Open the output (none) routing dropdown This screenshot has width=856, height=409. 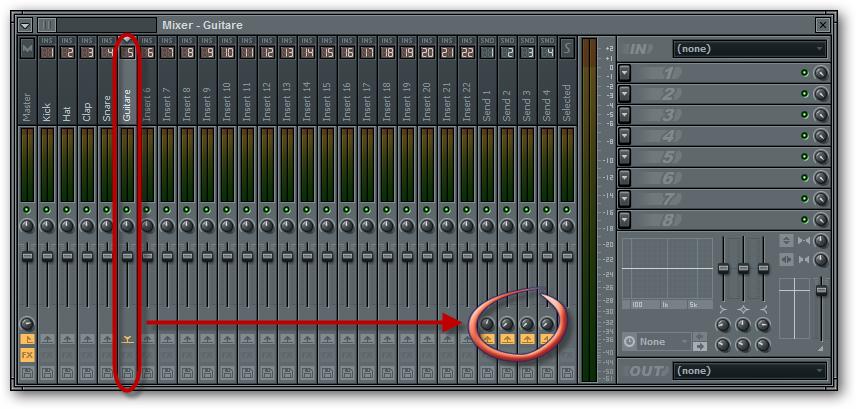pyautogui.click(x=750, y=370)
